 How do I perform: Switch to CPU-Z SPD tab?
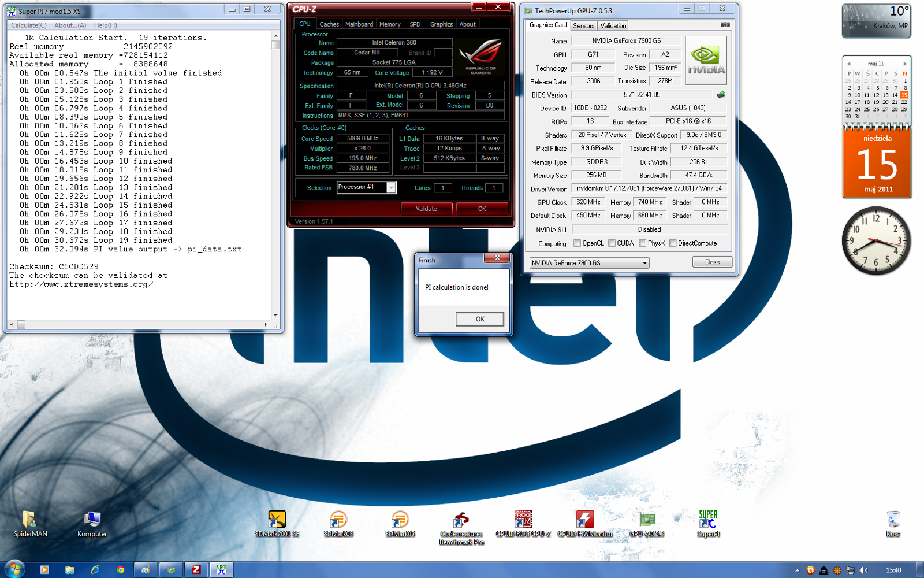(415, 24)
